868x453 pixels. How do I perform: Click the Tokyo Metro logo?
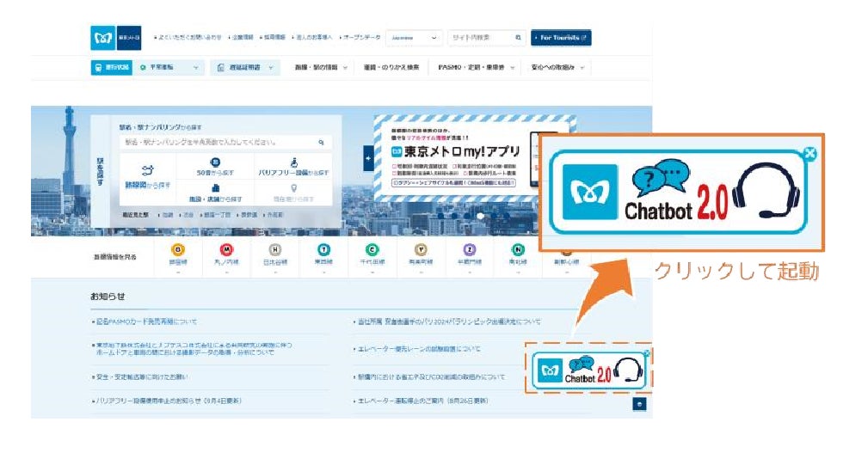(115, 38)
